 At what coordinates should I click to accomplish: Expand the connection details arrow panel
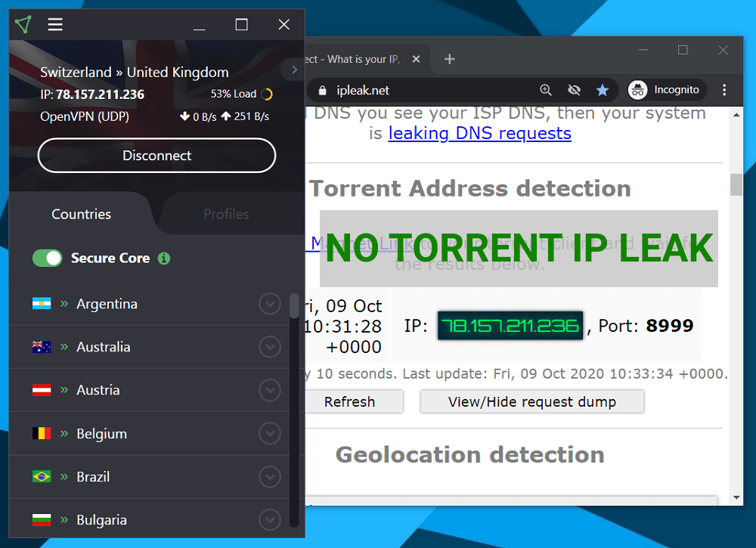[294, 70]
